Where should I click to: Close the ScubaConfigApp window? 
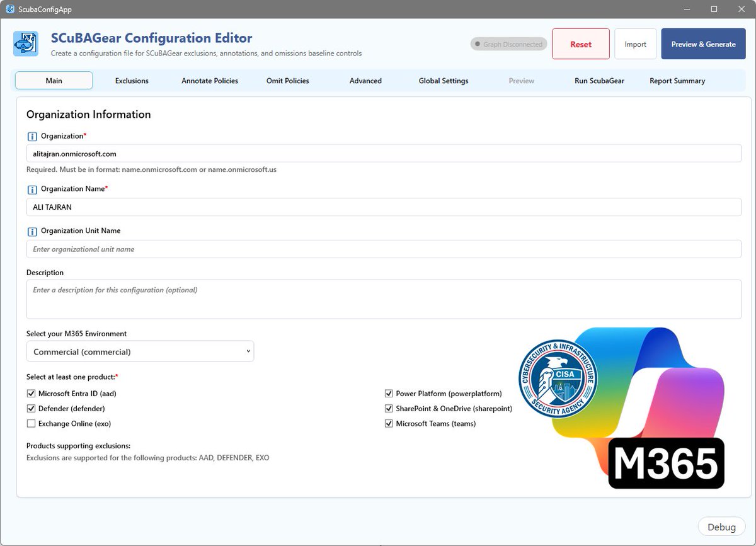tap(741, 9)
